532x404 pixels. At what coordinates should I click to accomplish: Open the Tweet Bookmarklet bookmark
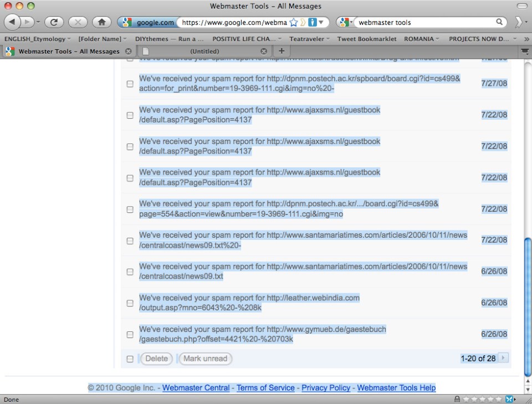(x=367, y=39)
